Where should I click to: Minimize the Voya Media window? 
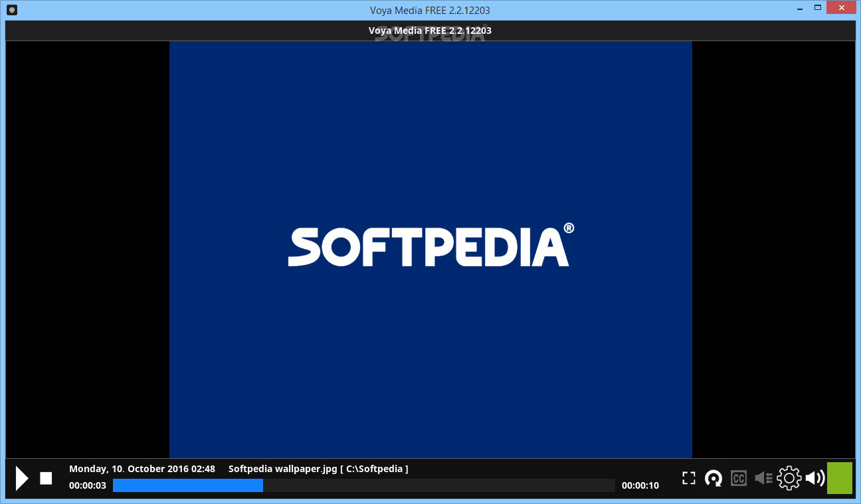click(x=799, y=8)
